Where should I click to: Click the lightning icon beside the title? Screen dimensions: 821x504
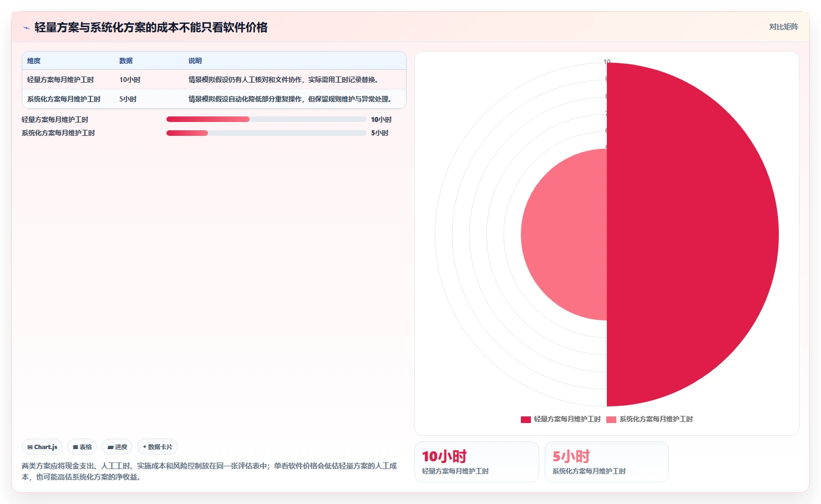(x=26, y=28)
